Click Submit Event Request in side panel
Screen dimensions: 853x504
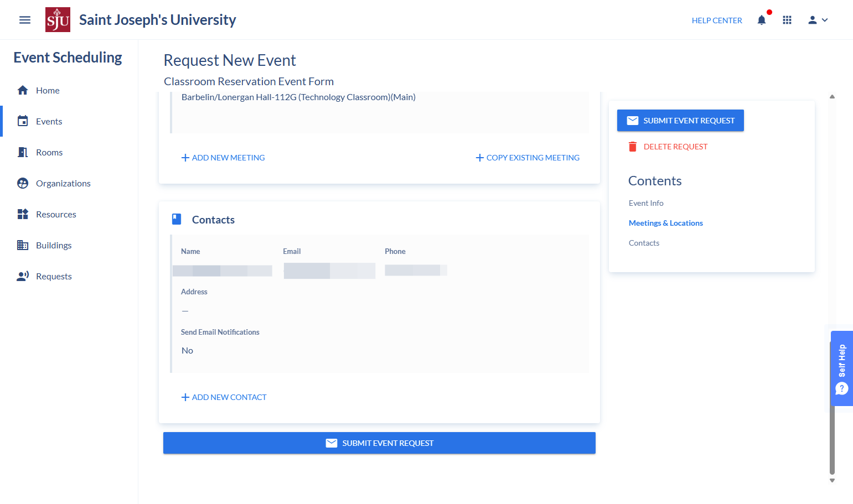click(680, 121)
